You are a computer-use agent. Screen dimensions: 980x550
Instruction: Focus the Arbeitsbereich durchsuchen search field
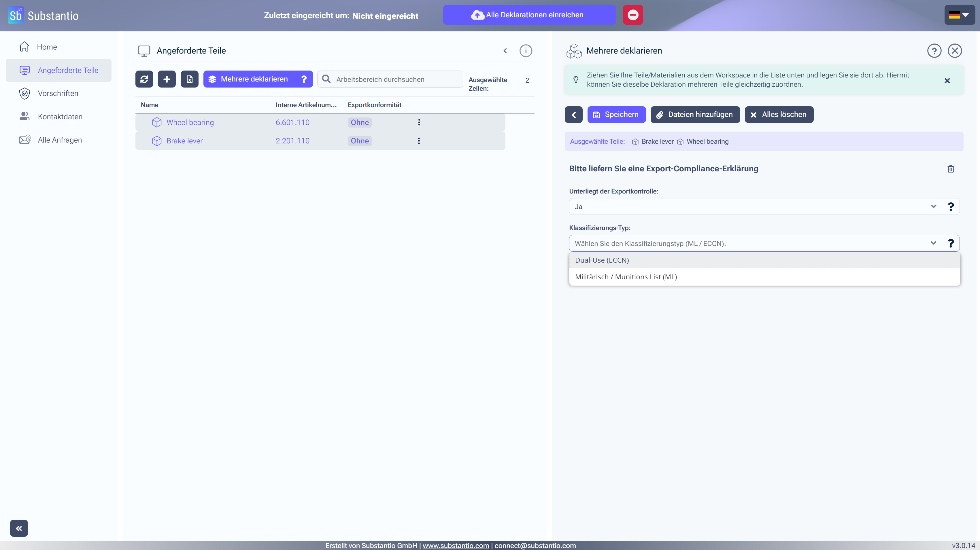pyautogui.click(x=396, y=79)
